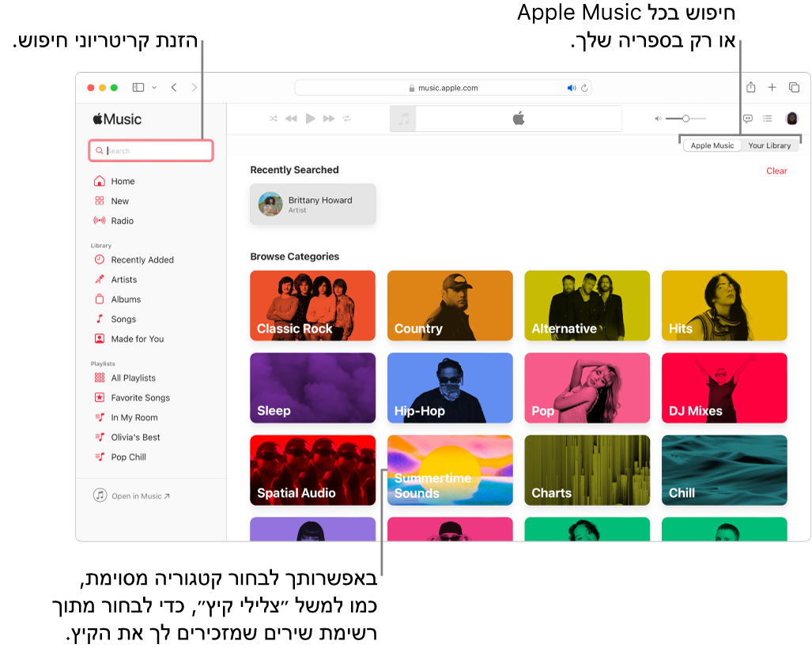Mute the tab audio speaker icon
This screenshot has width=812, height=652.
[x=571, y=88]
